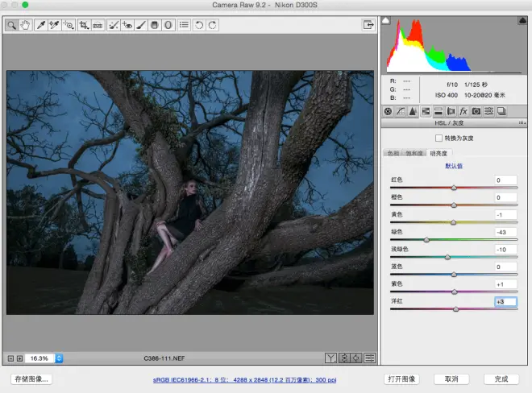Select the Zoom tool
Image resolution: width=532 pixels, height=393 pixels.
pyautogui.click(x=11, y=25)
